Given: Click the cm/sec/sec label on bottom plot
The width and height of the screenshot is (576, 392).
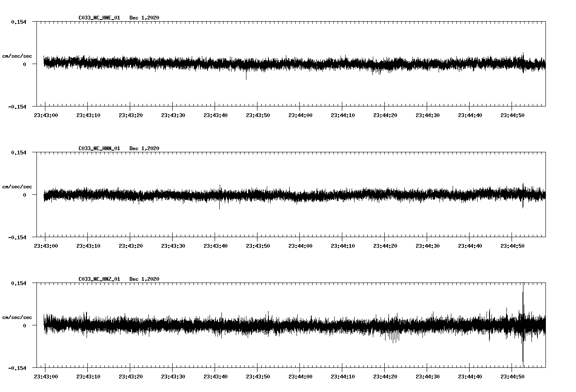Looking at the screenshot, I should (x=17, y=317).
